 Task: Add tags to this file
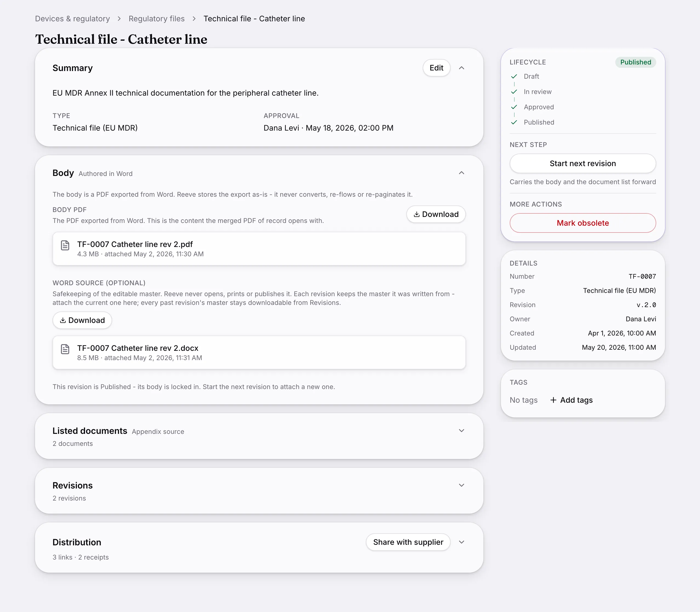pyautogui.click(x=571, y=400)
